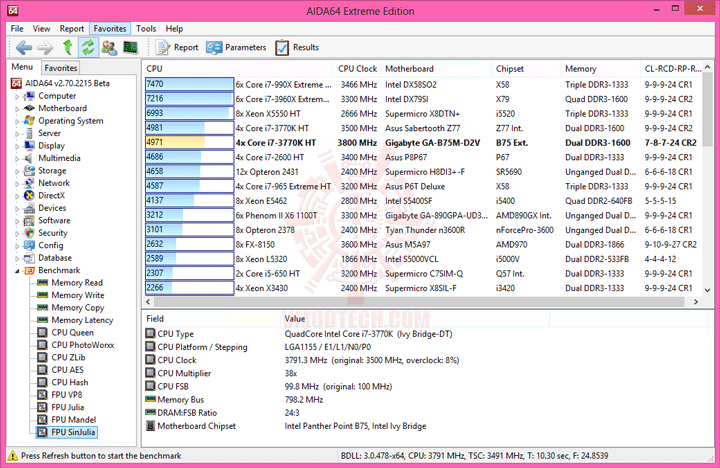
Task: Click the Back navigation arrow
Action: click(x=24, y=47)
